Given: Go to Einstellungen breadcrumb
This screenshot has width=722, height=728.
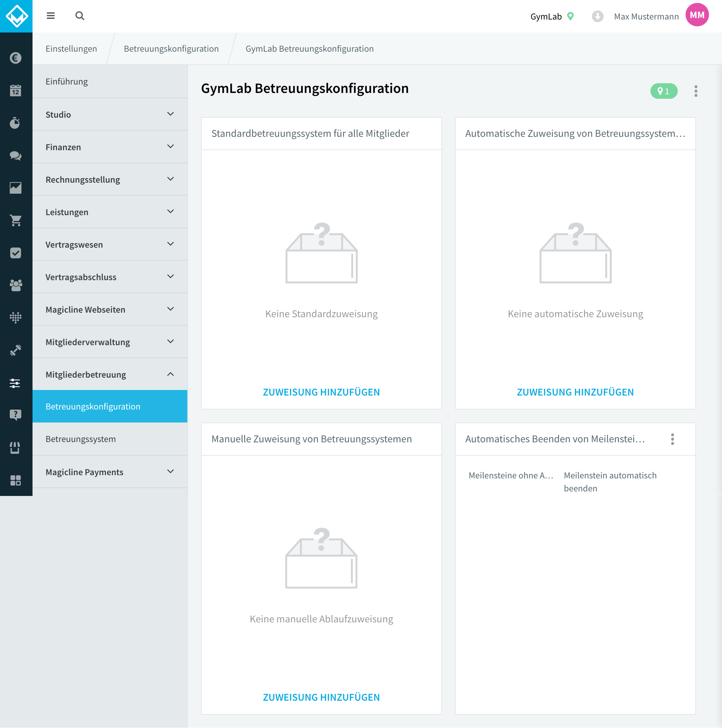Looking at the screenshot, I should coord(71,49).
